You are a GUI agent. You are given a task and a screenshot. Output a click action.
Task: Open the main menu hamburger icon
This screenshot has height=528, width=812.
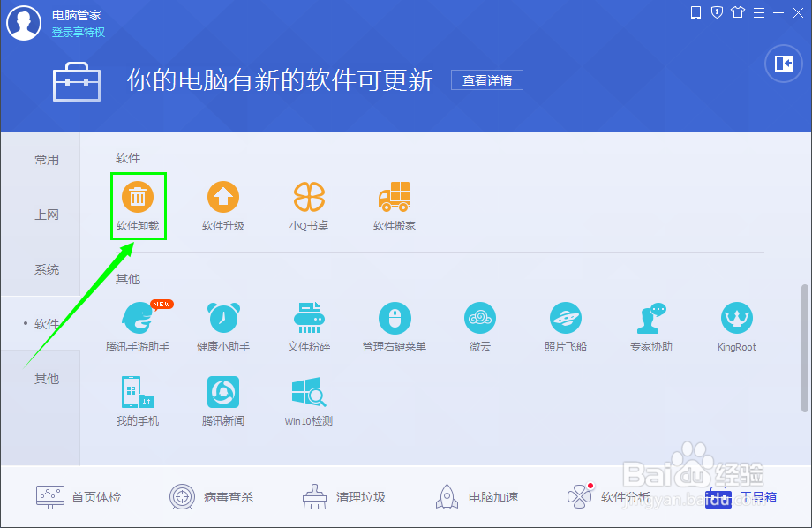click(x=759, y=12)
